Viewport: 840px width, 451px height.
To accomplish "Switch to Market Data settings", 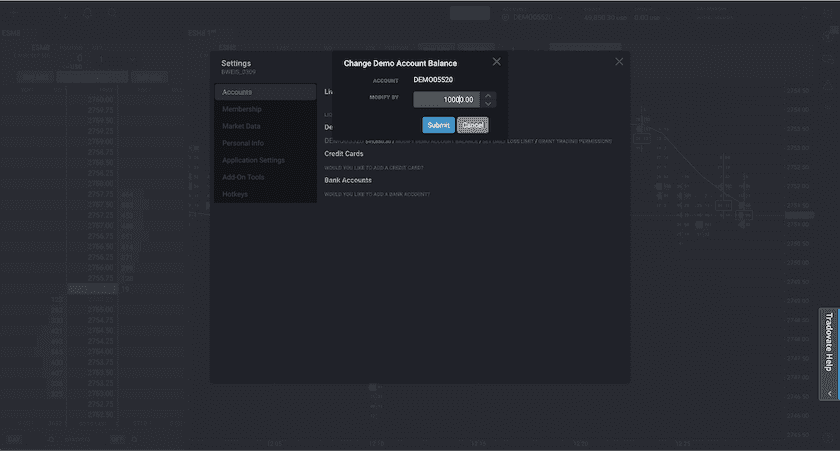I will coord(265,126).
